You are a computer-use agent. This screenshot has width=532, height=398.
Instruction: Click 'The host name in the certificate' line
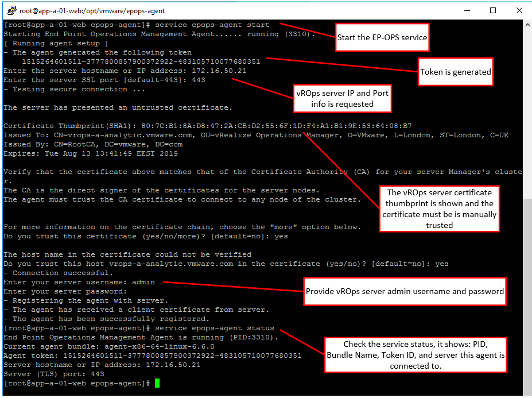click(x=127, y=254)
